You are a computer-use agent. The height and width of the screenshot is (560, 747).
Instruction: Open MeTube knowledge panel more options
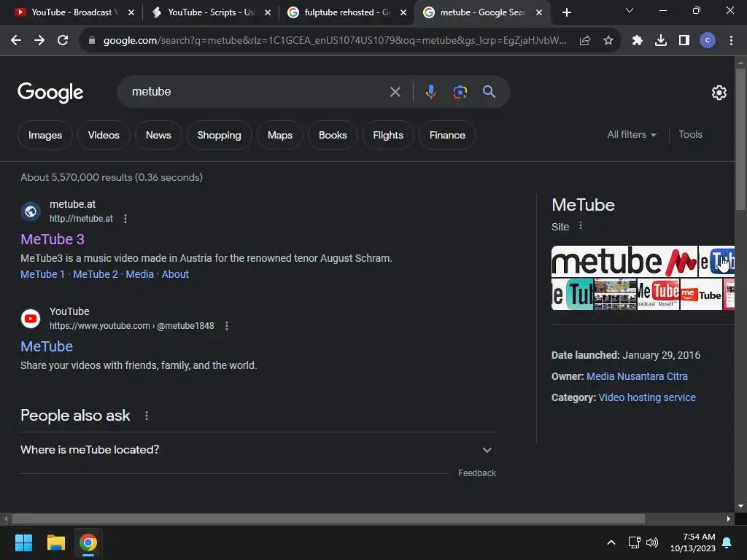pyautogui.click(x=580, y=226)
